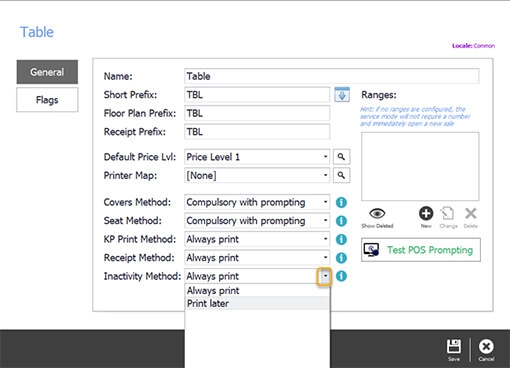Show info for KP Print Method

pyautogui.click(x=341, y=239)
